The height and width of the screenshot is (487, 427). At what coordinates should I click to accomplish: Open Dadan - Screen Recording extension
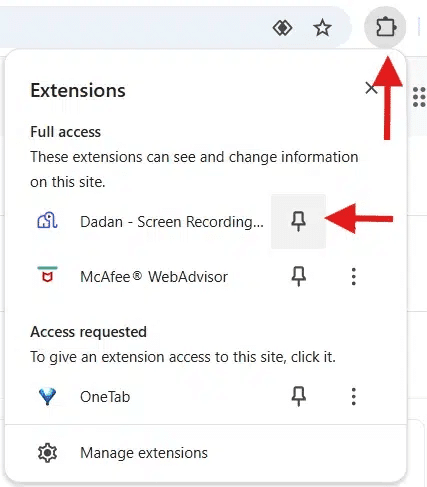tap(172, 222)
